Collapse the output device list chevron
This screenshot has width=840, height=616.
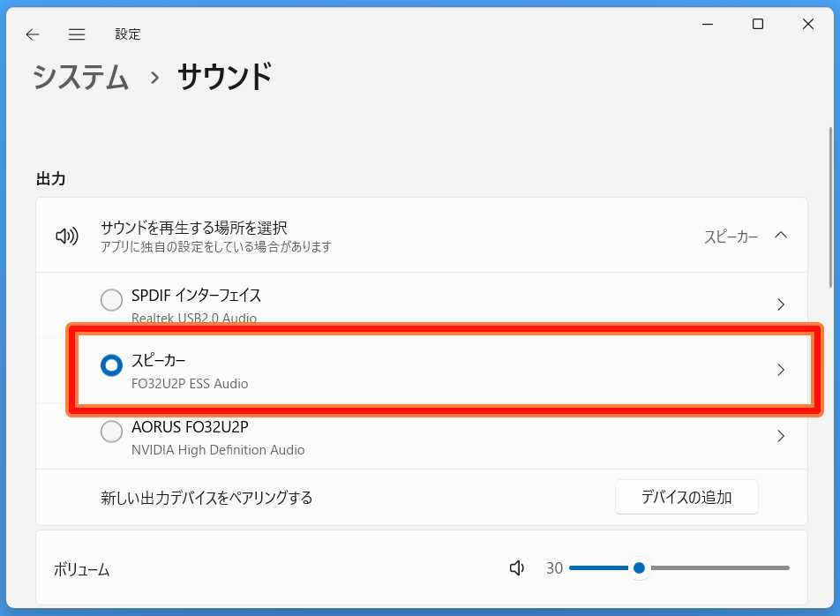(x=781, y=235)
